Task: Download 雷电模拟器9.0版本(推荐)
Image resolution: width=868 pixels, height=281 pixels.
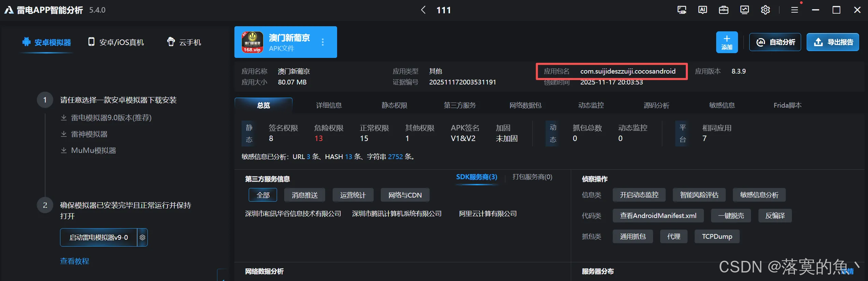Action: pos(106,118)
